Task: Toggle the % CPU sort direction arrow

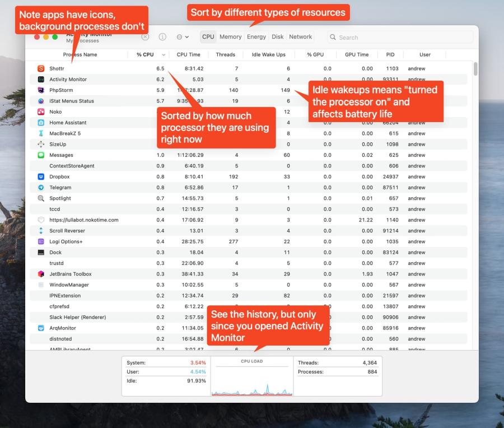Action: pyautogui.click(x=164, y=55)
